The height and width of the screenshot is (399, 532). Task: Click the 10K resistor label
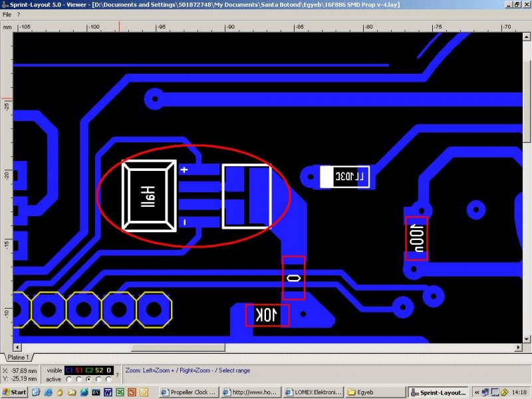click(x=267, y=315)
